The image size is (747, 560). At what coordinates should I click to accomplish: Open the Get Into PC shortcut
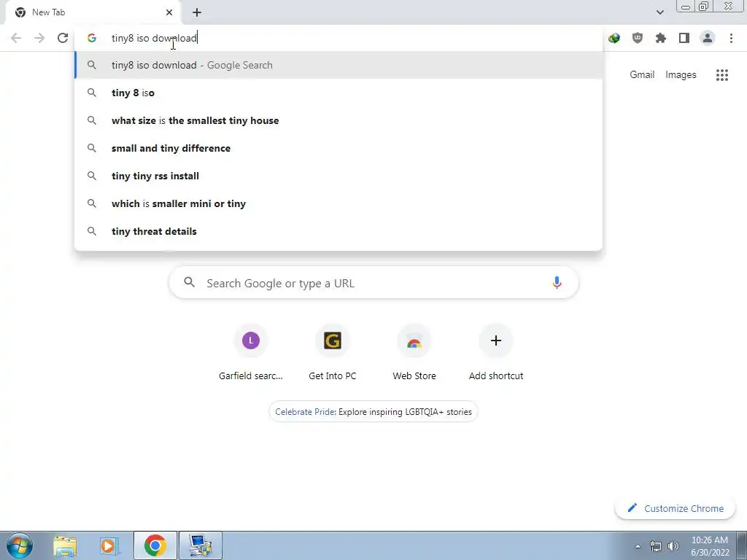(x=333, y=352)
